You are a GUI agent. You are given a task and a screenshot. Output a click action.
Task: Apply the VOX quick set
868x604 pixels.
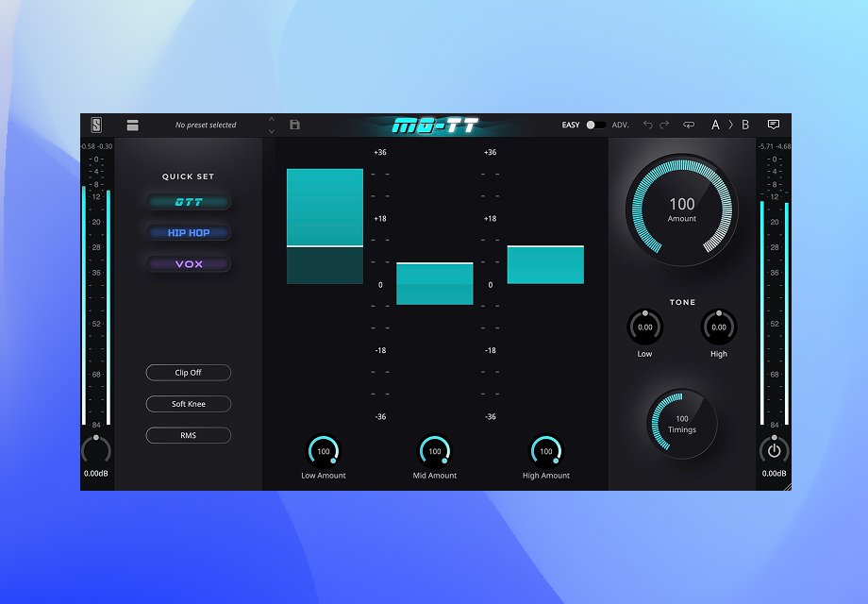click(188, 264)
